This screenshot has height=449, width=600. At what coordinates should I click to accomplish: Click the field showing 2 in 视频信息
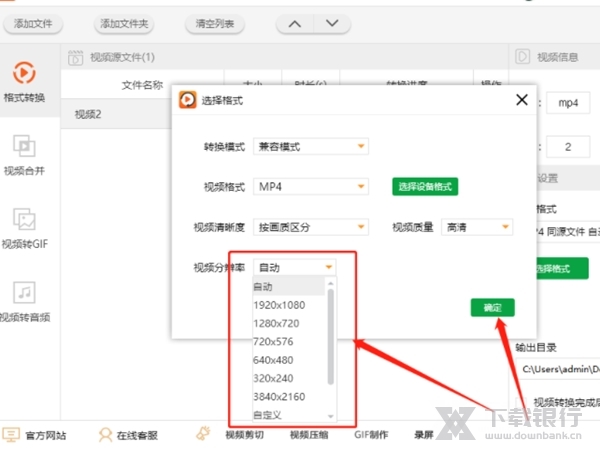568,147
